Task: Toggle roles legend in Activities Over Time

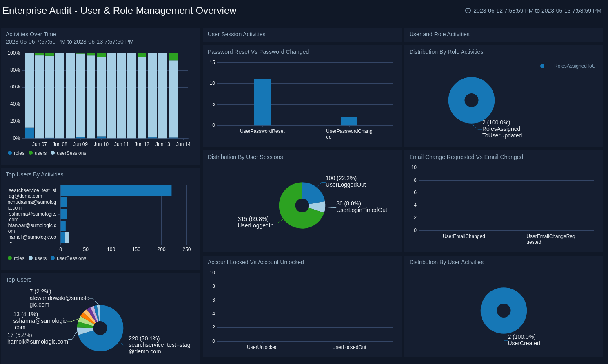Action: tap(16, 153)
